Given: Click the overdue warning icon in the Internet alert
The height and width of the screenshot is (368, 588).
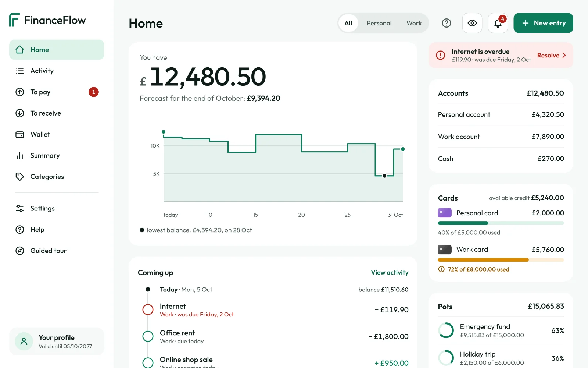Looking at the screenshot, I should 440,55.
